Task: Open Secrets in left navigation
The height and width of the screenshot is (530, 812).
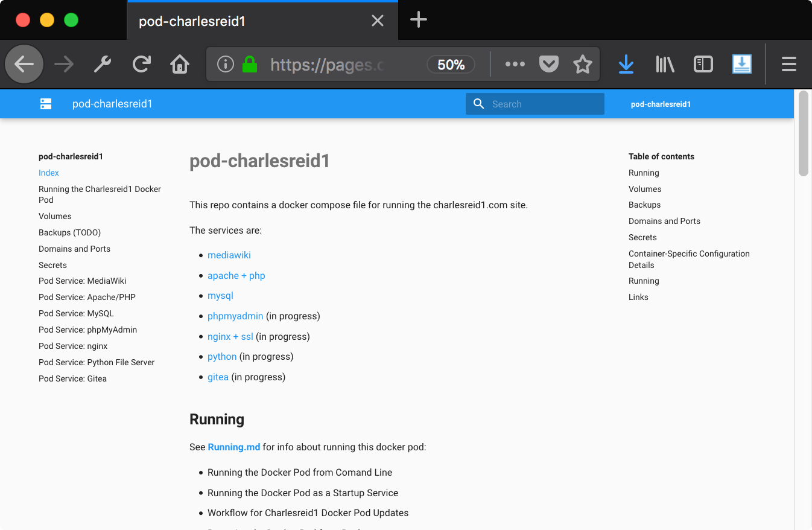Action: (x=52, y=265)
